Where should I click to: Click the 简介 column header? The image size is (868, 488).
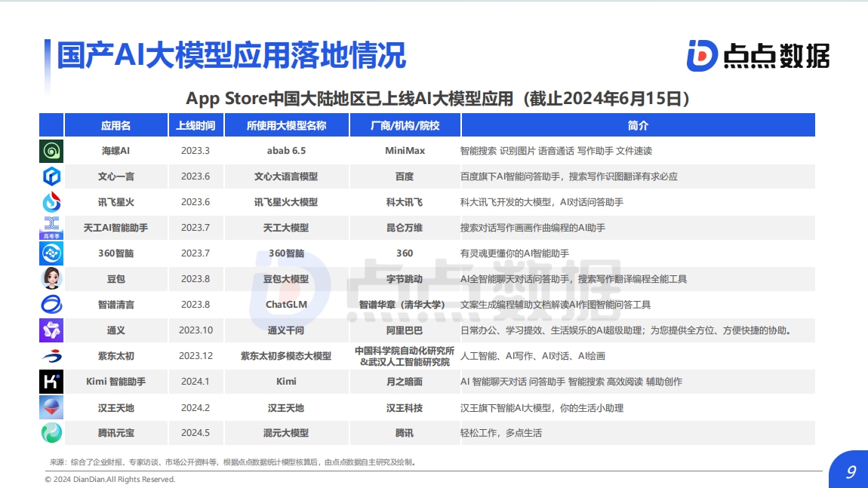tap(639, 125)
